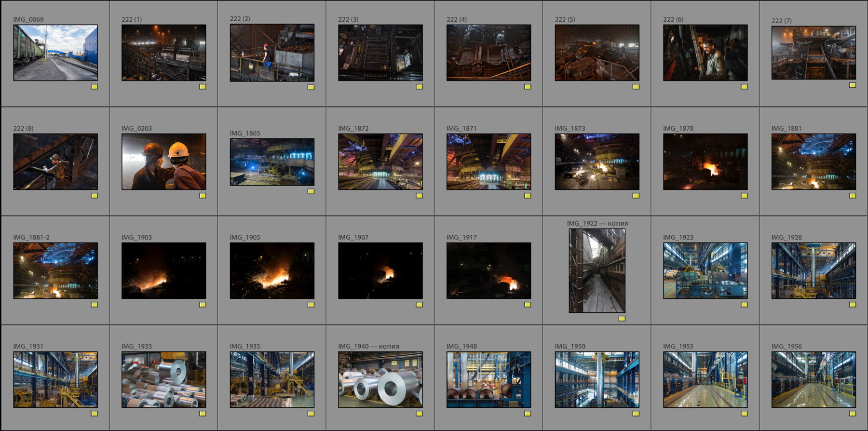Click yellow label under 222 (8)
Viewport: 868px width, 431px height.
[x=95, y=196]
